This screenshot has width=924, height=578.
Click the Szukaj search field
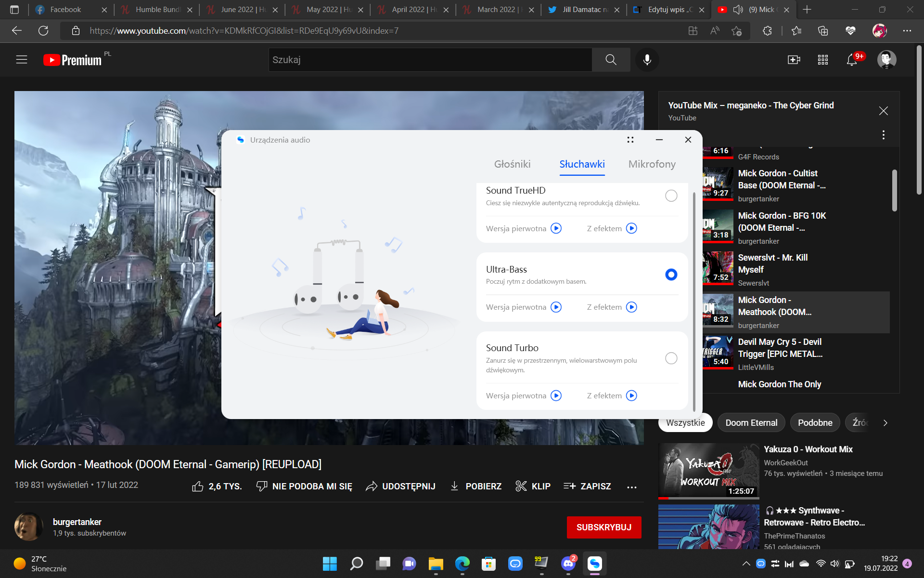(430, 60)
